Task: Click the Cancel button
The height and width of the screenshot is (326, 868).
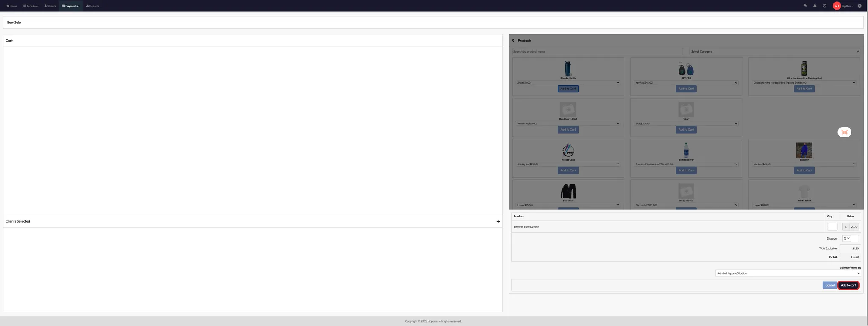Action: click(x=829, y=285)
